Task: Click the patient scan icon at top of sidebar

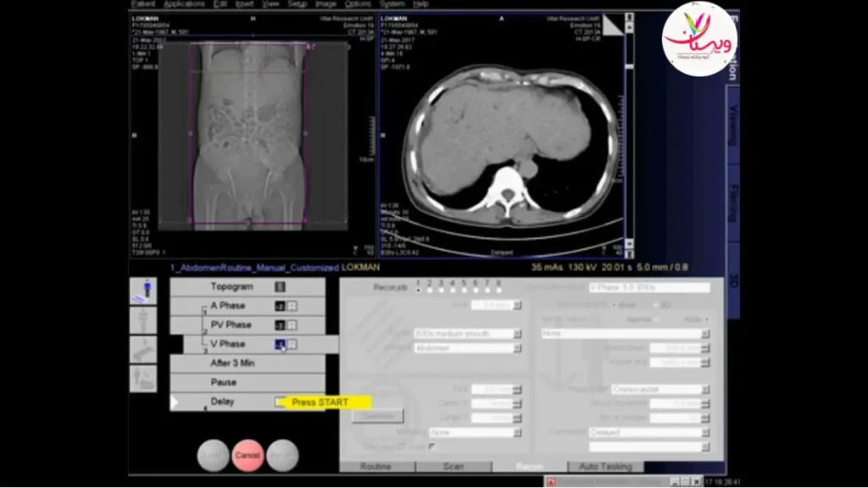Action: click(142, 291)
